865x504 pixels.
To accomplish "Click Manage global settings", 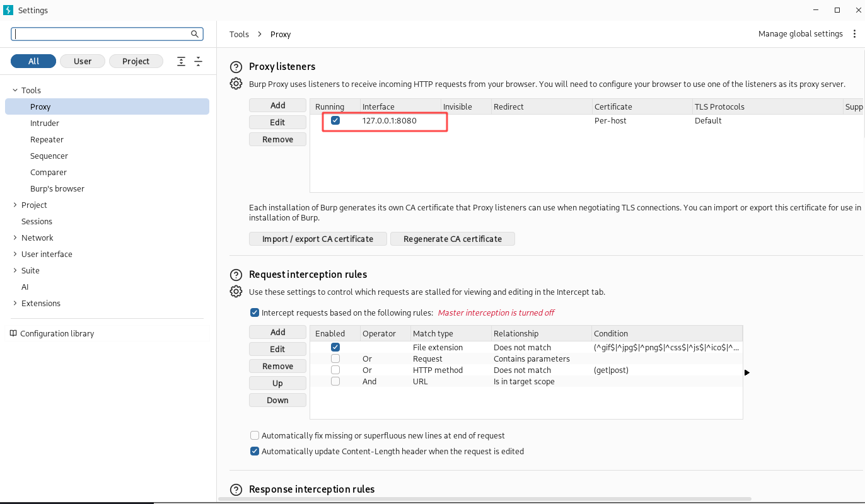I will pos(800,34).
